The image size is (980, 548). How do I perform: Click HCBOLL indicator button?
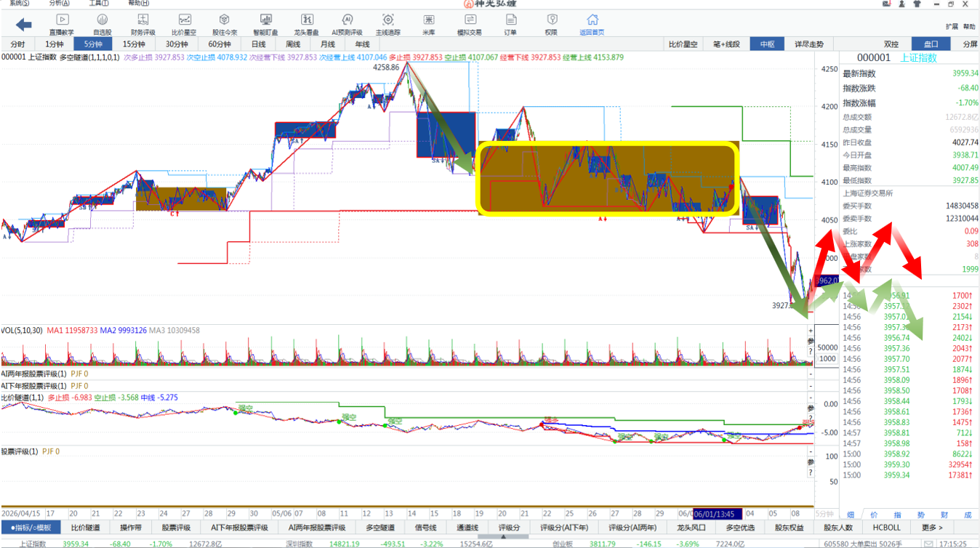pos(886,528)
